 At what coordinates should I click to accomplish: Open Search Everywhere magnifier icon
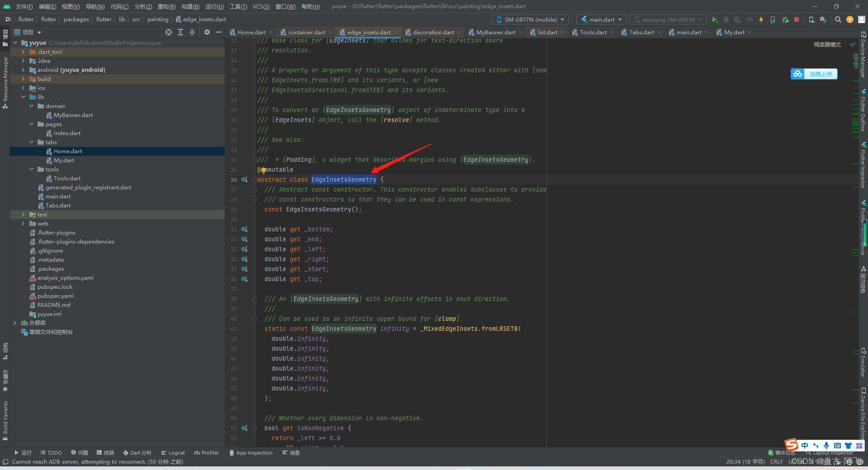coord(838,19)
